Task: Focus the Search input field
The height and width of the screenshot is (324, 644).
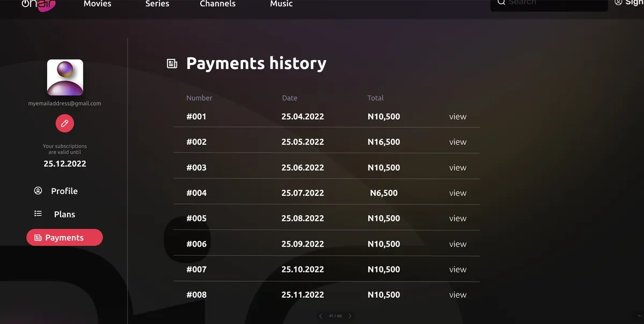Action: click(x=553, y=3)
